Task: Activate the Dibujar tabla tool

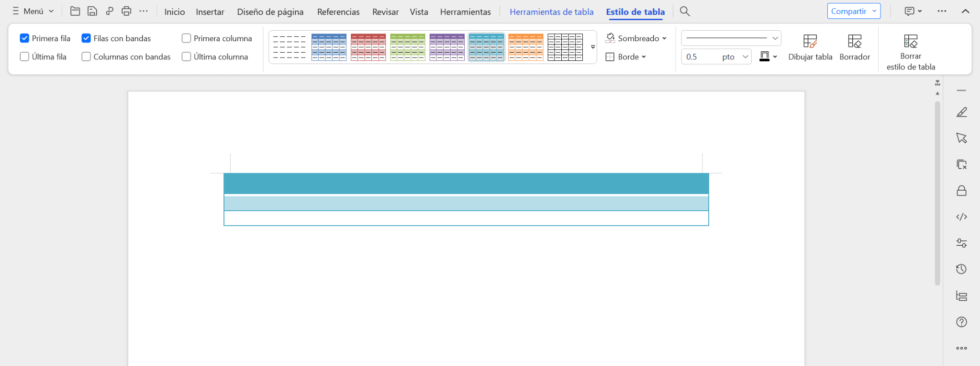Action: click(x=810, y=47)
